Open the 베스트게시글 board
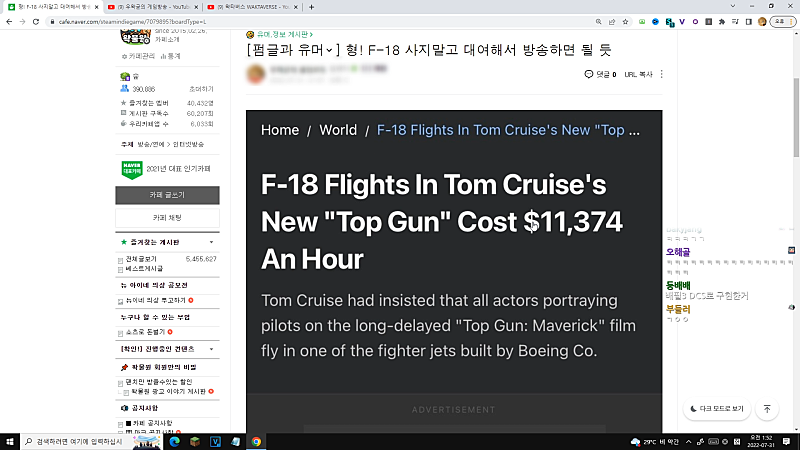800x450 pixels. [x=144, y=268]
